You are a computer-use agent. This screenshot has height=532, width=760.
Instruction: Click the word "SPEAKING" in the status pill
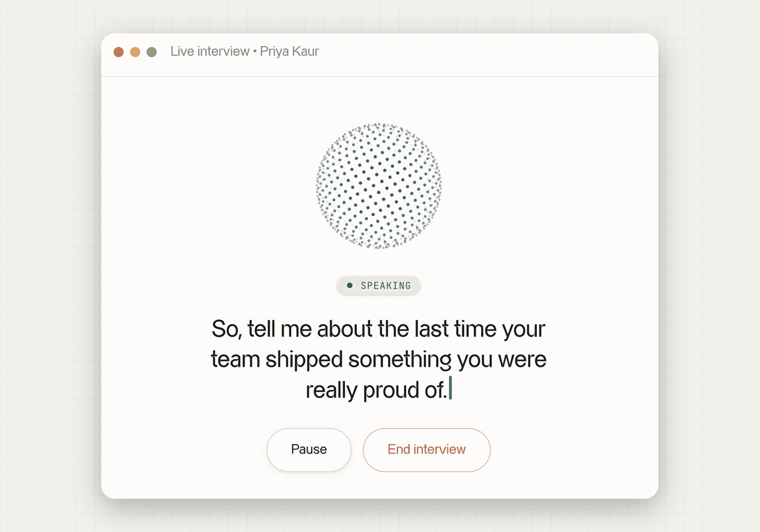(x=386, y=285)
